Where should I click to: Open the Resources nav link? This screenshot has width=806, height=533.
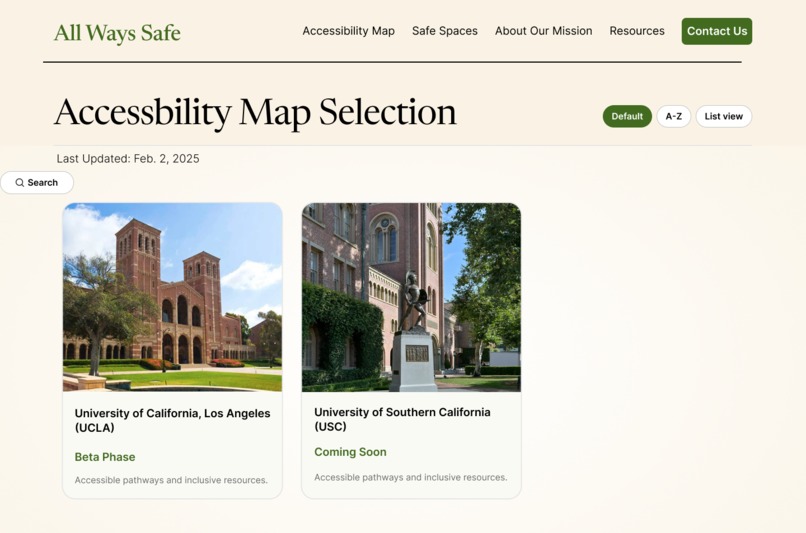click(x=637, y=31)
